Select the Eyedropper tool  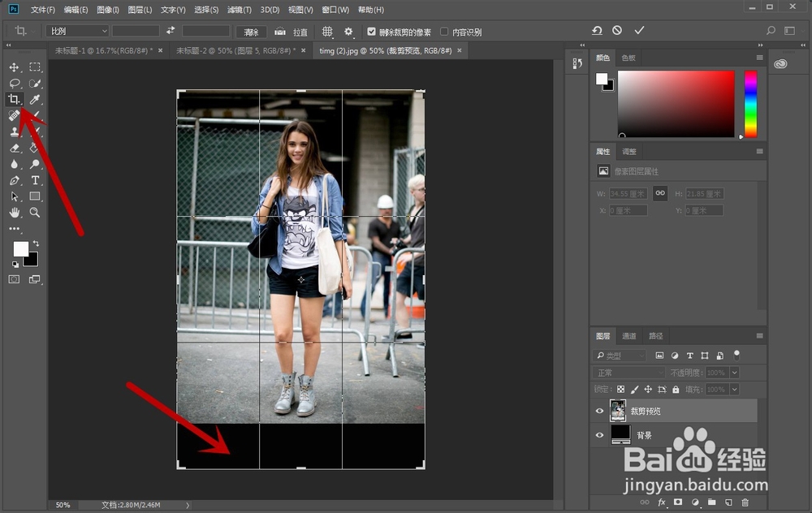(x=35, y=100)
